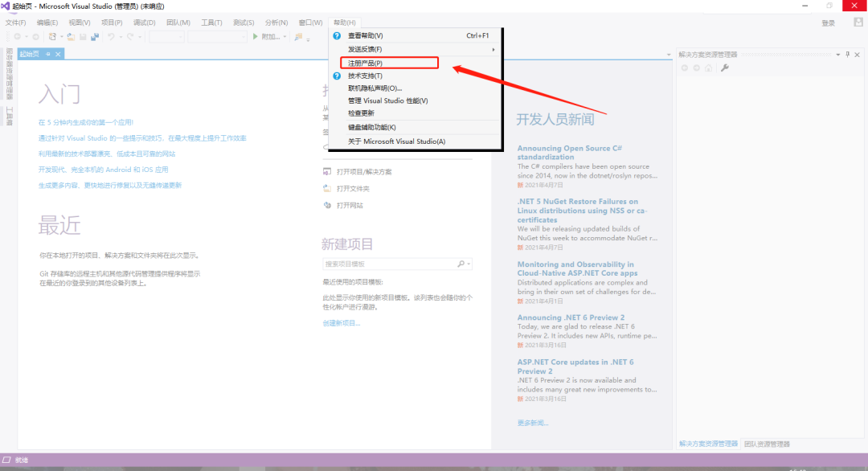Pin the 起始页 tab with its pin icon

pyautogui.click(x=48, y=54)
